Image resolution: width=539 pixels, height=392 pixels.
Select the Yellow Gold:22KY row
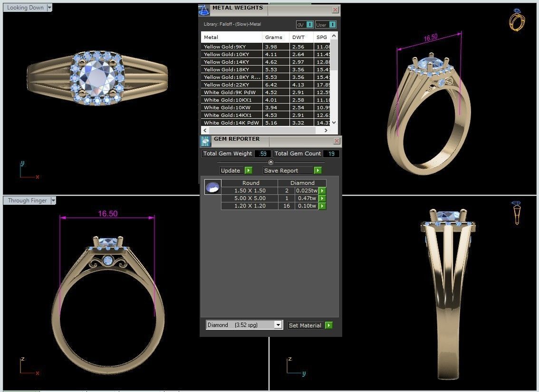[x=265, y=85]
